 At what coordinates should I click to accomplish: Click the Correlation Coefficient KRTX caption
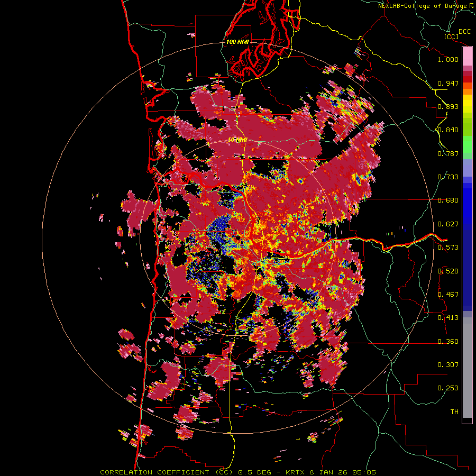tap(238, 472)
